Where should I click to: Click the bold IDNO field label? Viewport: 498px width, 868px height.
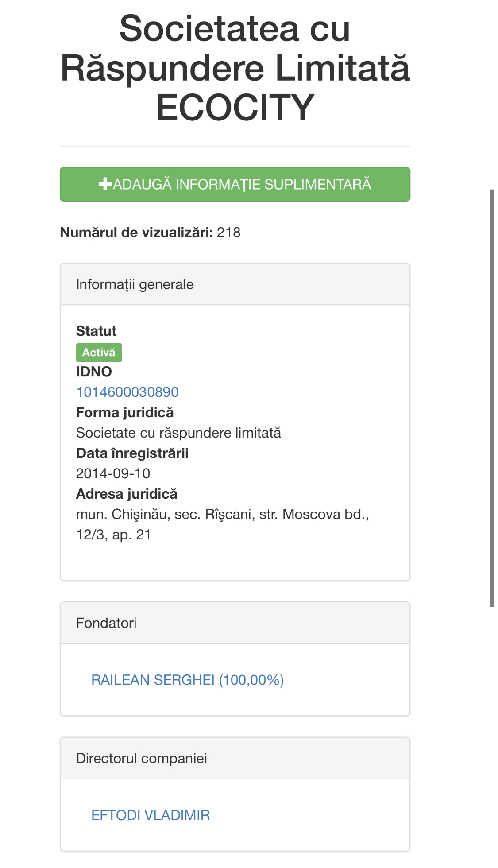(x=94, y=372)
